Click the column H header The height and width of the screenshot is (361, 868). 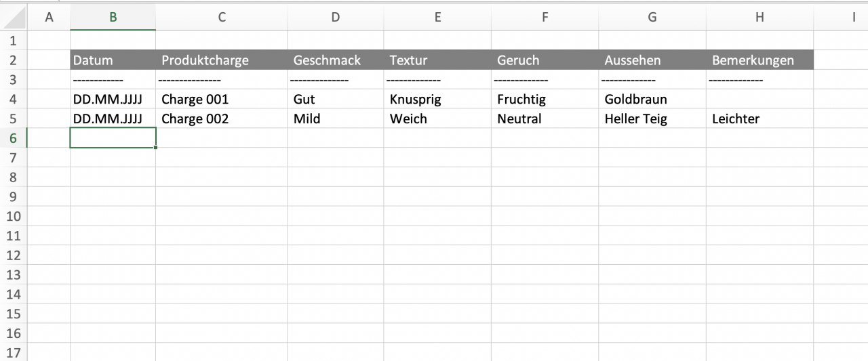click(759, 18)
